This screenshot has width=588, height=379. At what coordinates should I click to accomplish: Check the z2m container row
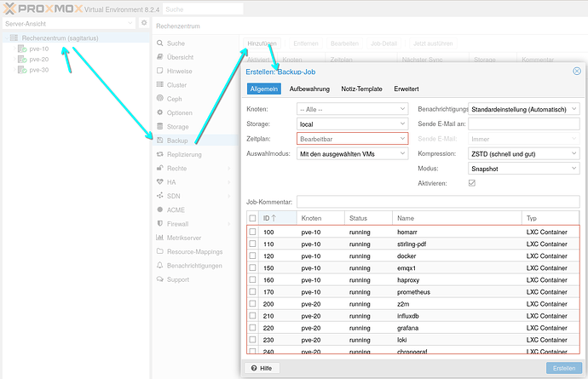(252, 304)
